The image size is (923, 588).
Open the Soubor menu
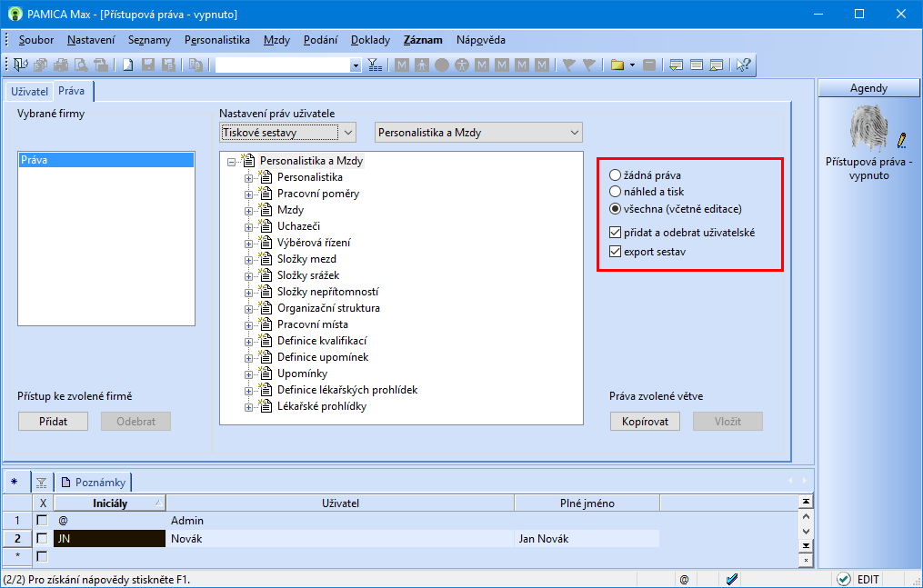(35, 40)
